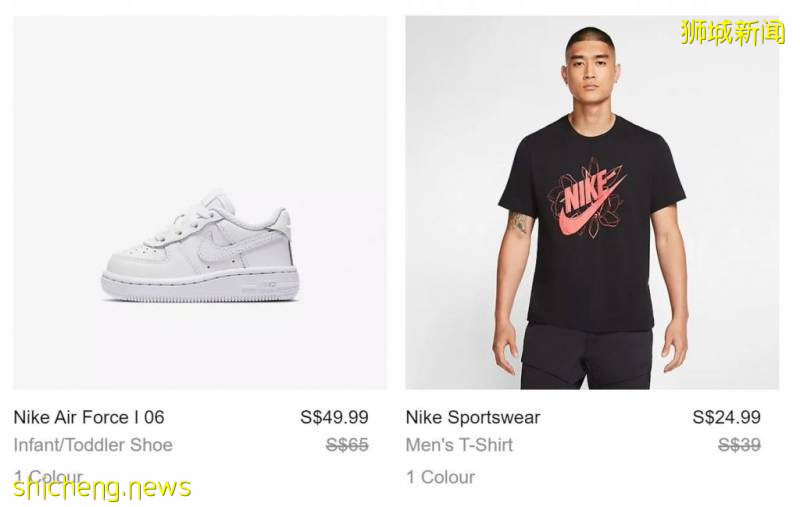Open the black Nike T-shirt model photo
This screenshot has width=800, height=507.
[591, 202]
